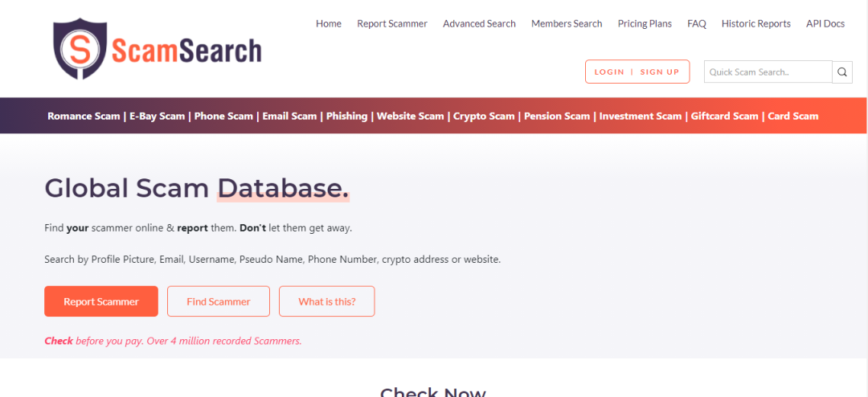868x397 pixels.
Task: Click the What is this? button
Action: (x=326, y=301)
